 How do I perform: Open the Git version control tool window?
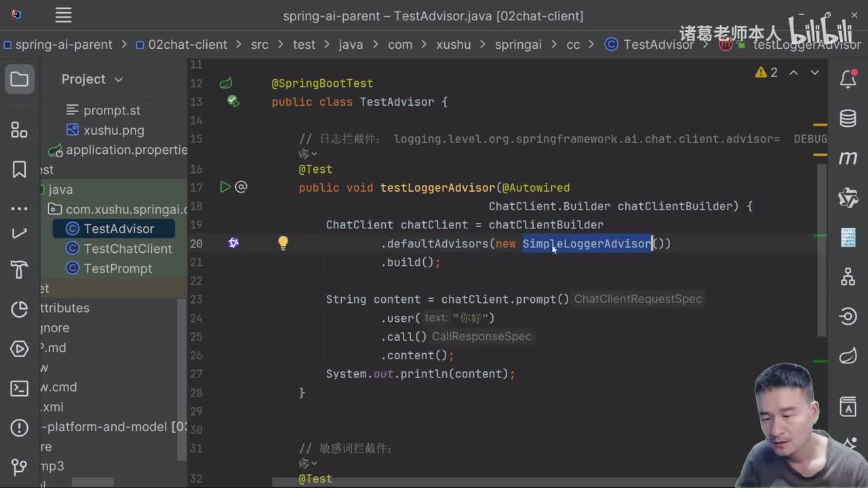coord(19,467)
